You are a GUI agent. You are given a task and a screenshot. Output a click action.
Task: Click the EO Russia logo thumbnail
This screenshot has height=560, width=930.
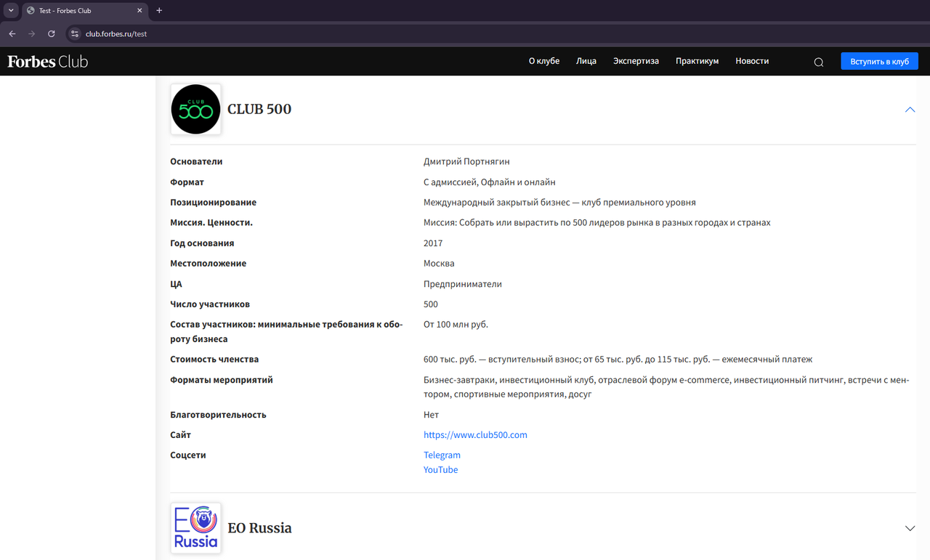(x=195, y=528)
